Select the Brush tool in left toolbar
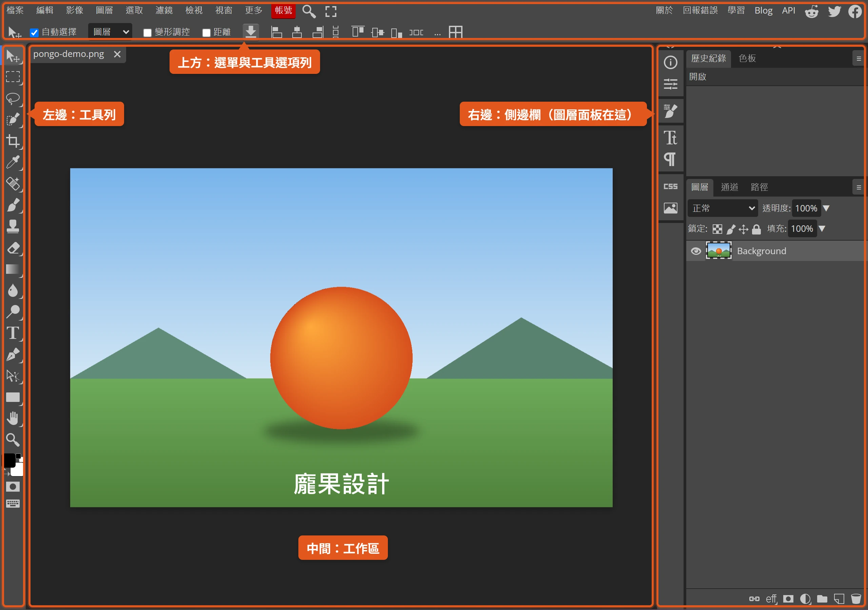 (x=13, y=205)
